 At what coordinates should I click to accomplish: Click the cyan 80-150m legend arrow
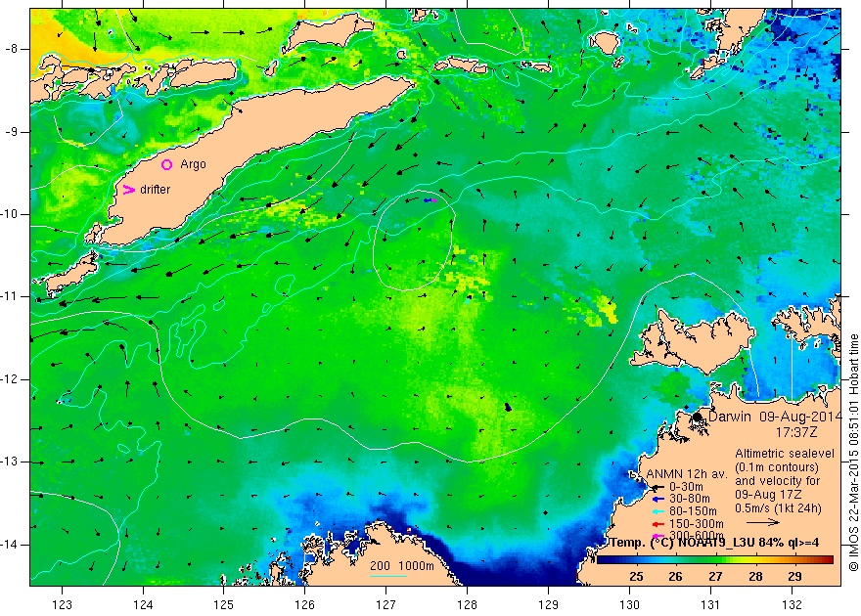tap(657, 511)
